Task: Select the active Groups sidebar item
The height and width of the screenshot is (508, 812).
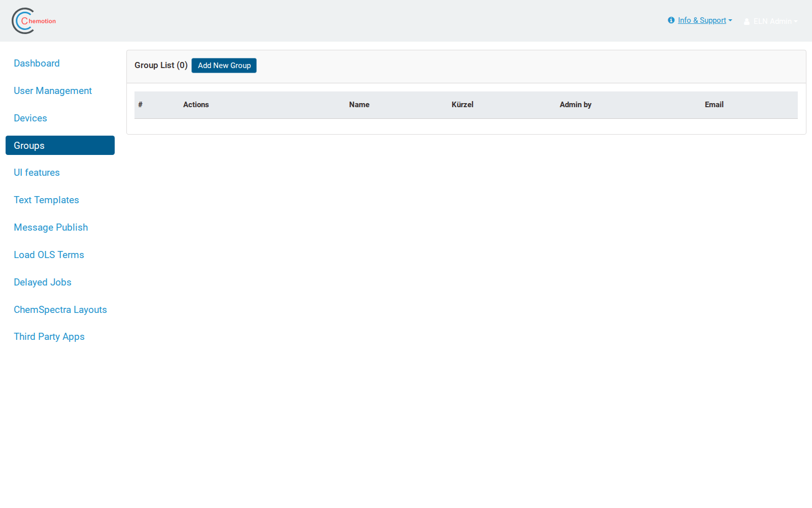Action: [x=60, y=145]
